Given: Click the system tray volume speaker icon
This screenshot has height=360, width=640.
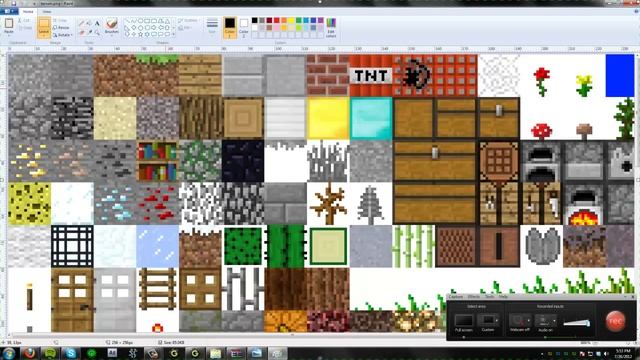Looking at the screenshot, I should [605, 353].
